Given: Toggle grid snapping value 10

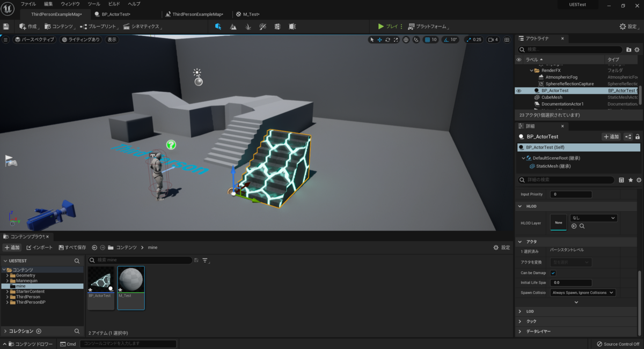Looking at the screenshot, I should (430, 40).
